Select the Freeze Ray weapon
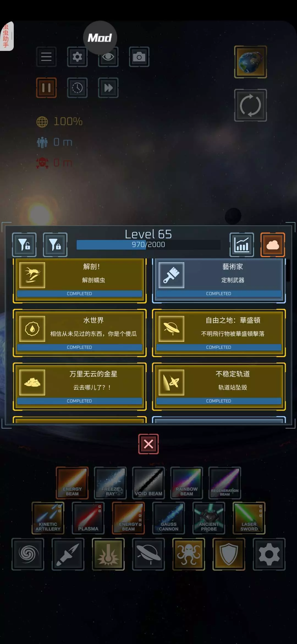This screenshot has width=297, height=644. tap(110, 483)
